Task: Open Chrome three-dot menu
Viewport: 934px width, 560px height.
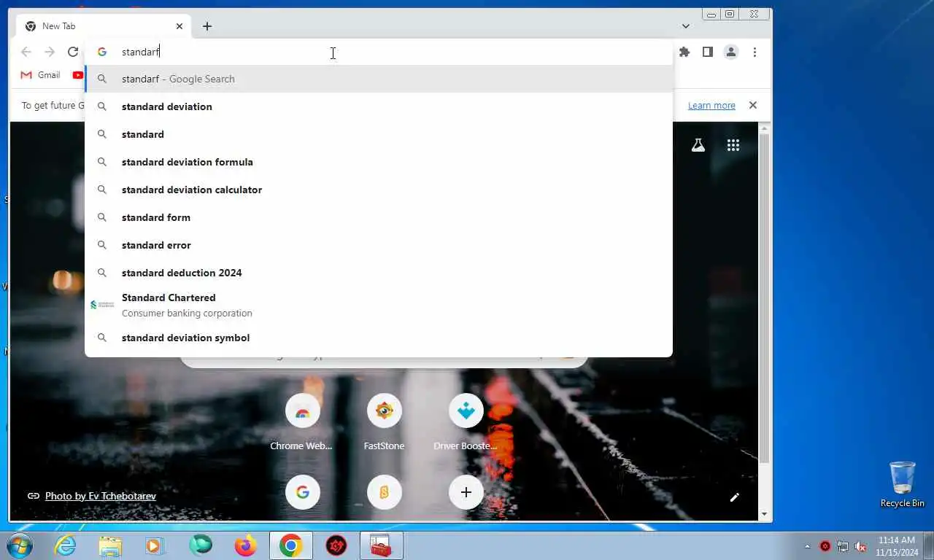Action: click(x=754, y=52)
